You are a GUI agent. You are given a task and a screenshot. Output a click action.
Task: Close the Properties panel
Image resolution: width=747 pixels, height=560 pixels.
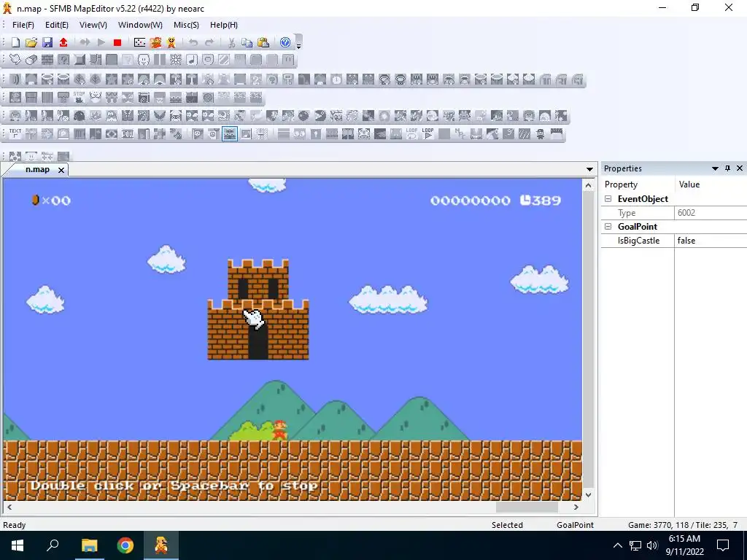point(740,168)
